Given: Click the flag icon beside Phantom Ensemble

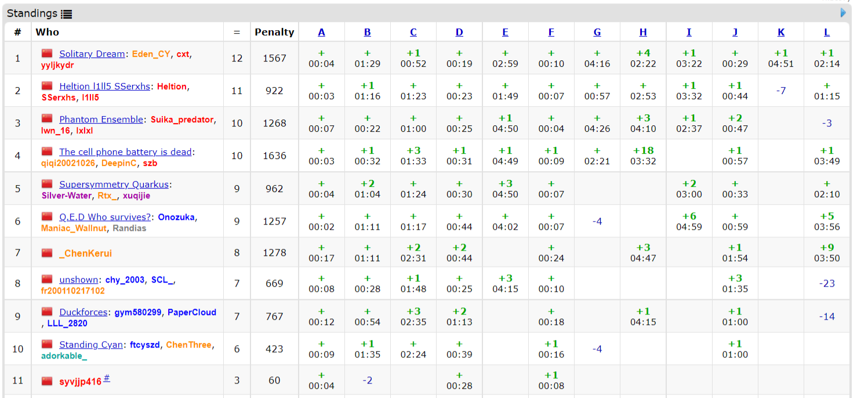Looking at the screenshot, I should pyautogui.click(x=47, y=119).
